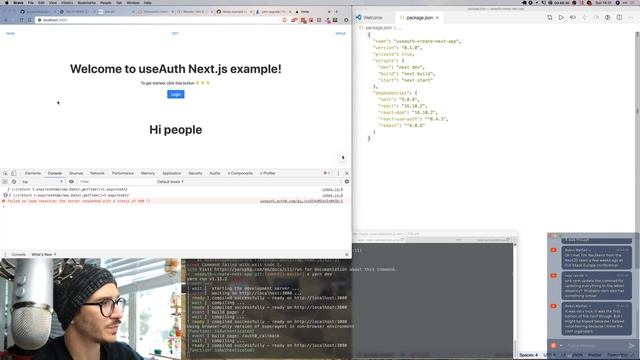The width and height of the screenshot is (640, 360).
Task: Focus the console Filter input field
Action: 116,182
